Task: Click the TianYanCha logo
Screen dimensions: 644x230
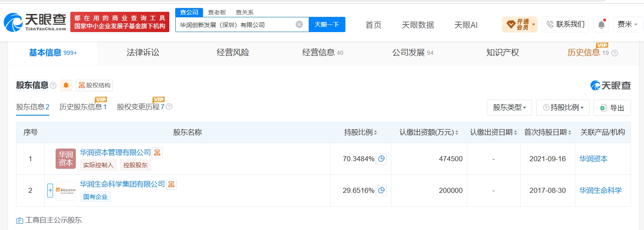Action: (x=35, y=22)
